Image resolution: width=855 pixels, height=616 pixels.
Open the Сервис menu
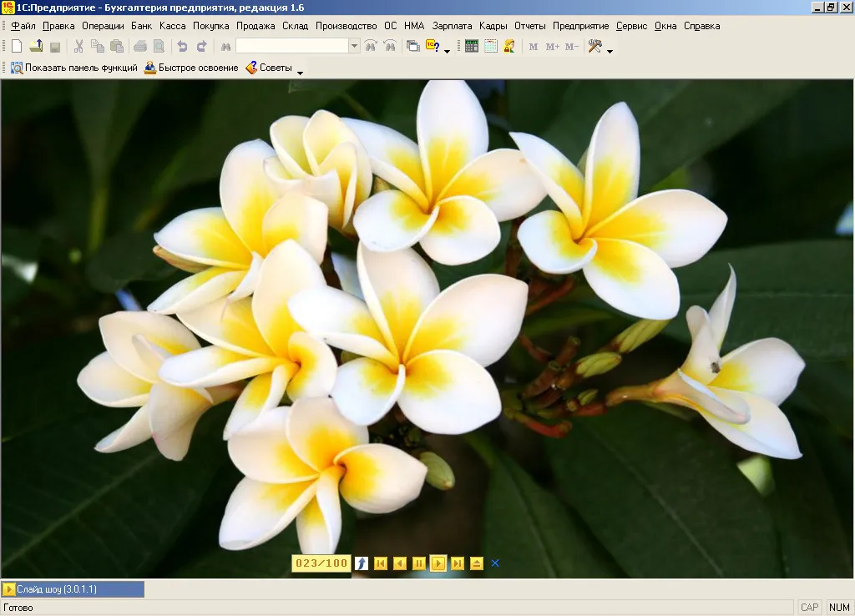click(631, 26)
